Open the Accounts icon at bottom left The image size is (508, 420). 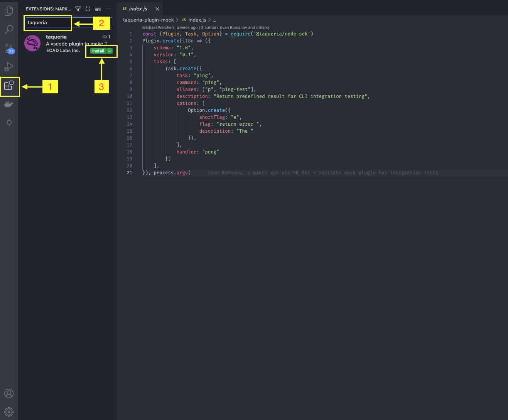coord(9,393)
